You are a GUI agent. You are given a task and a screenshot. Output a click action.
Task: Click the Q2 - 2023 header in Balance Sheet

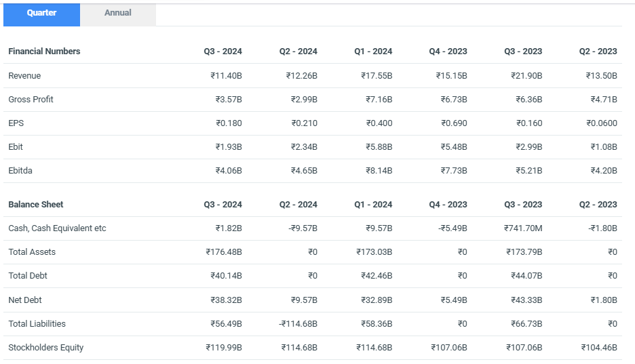pyautogui.click(x=598, y=205)
